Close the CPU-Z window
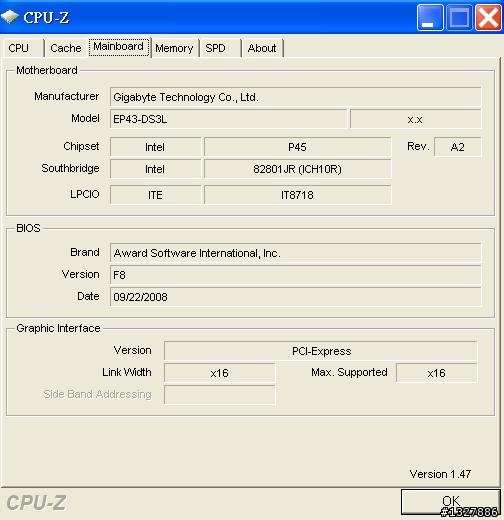This screenshot has height=520, width=504. [488, 18]
